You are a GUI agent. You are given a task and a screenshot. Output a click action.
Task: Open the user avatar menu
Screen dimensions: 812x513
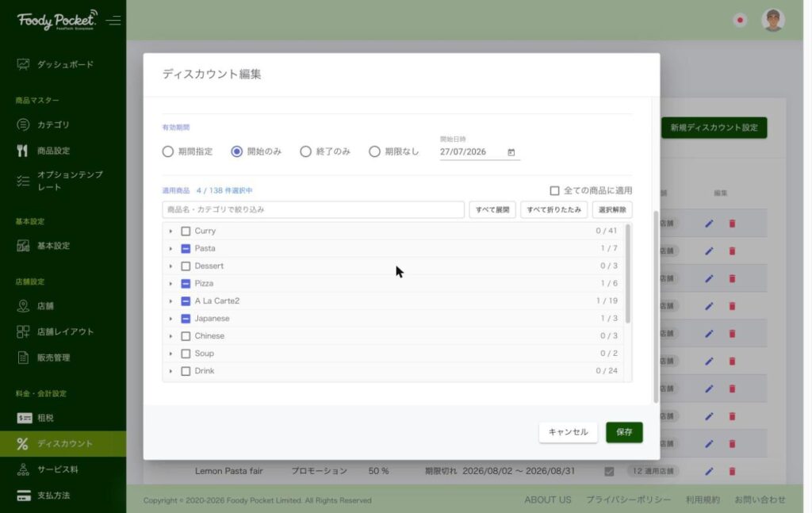tap(772, 20)
